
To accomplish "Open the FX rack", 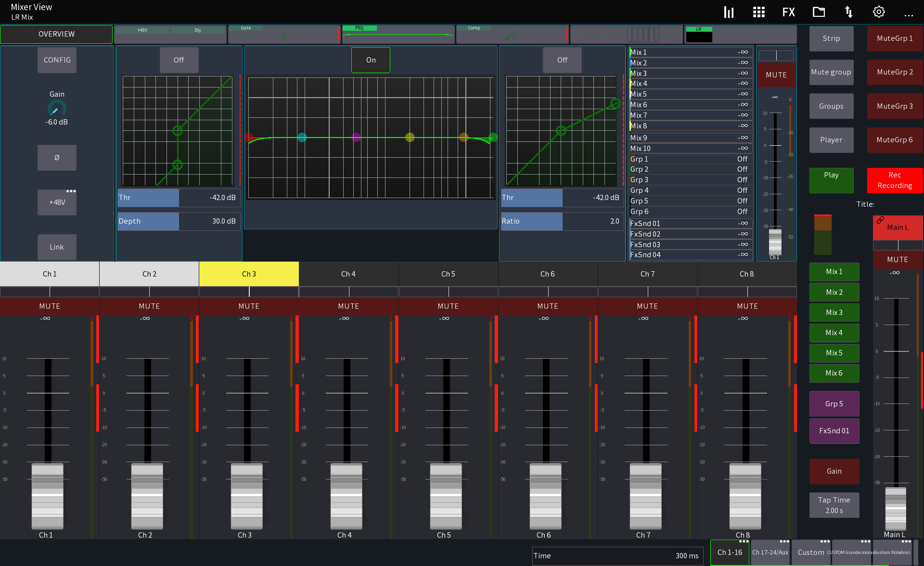I will (788, 12).
